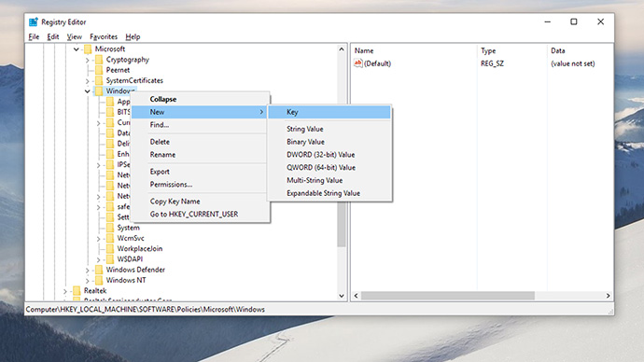Image resolution: width=644 pixels, height=362 pixels.
Task: Open the View menu
Action: click(75, 36)
